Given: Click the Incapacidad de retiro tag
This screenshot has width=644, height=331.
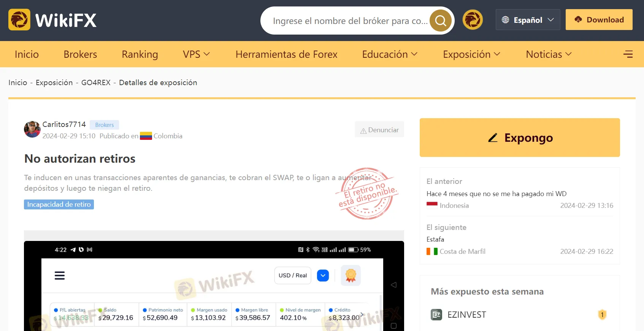Looking at the screenshot, I should (59, 204).
